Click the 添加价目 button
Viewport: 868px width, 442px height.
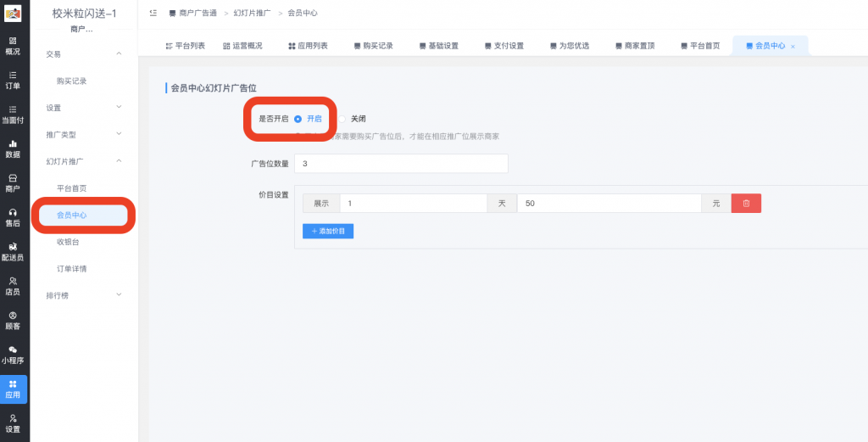pos(328,231)
